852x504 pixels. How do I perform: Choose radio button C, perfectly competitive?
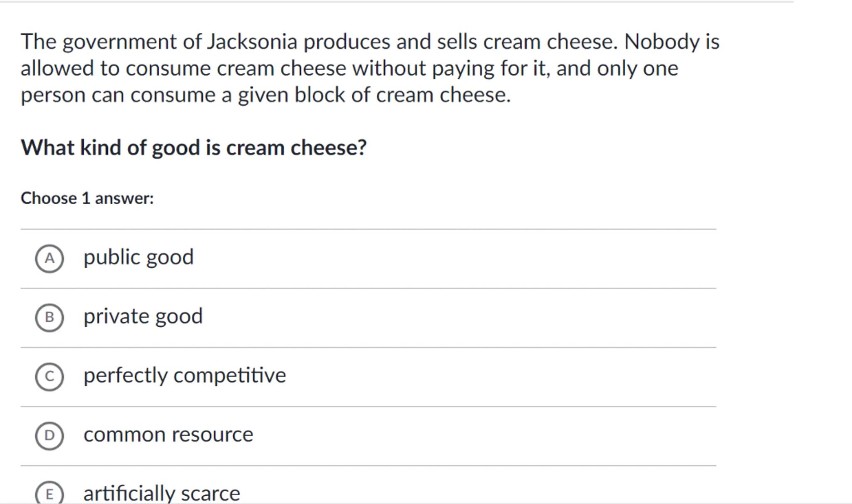point(50,377)
